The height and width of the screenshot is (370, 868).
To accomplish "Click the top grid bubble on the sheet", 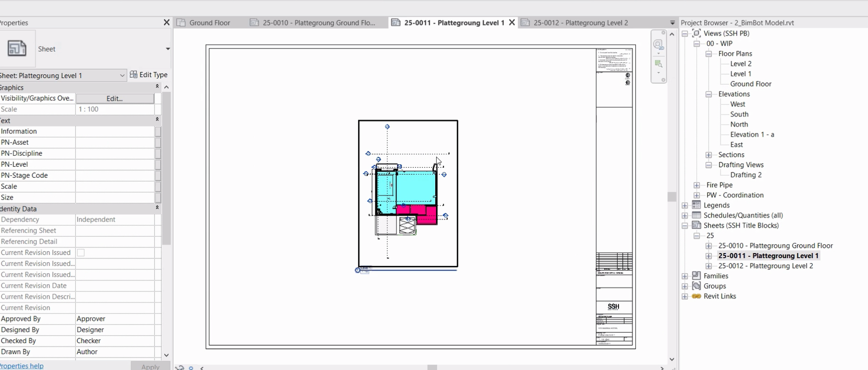I will (387, 127).
